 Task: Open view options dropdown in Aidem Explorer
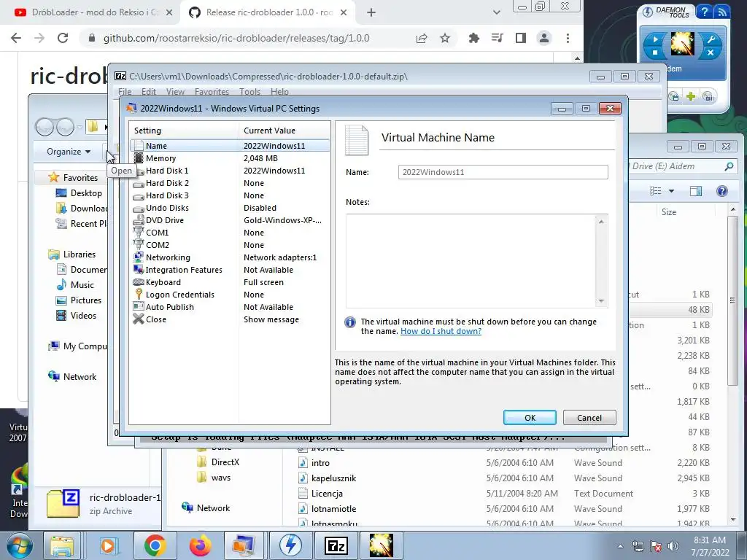671,191
